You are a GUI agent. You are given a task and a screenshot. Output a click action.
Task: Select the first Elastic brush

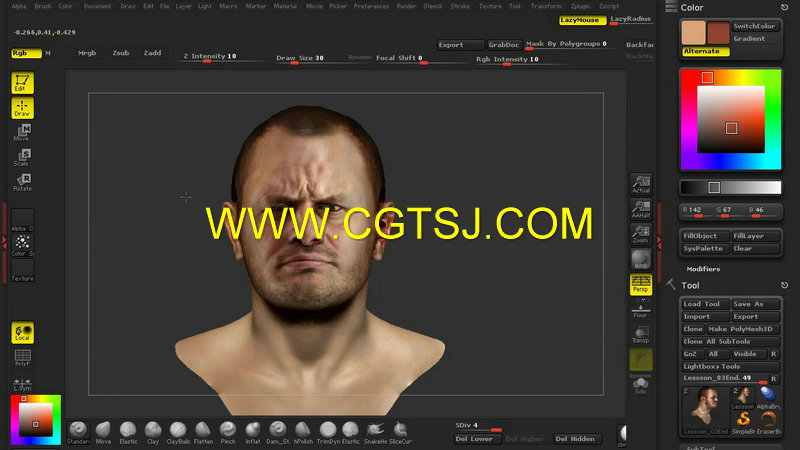tap(128, 433)
